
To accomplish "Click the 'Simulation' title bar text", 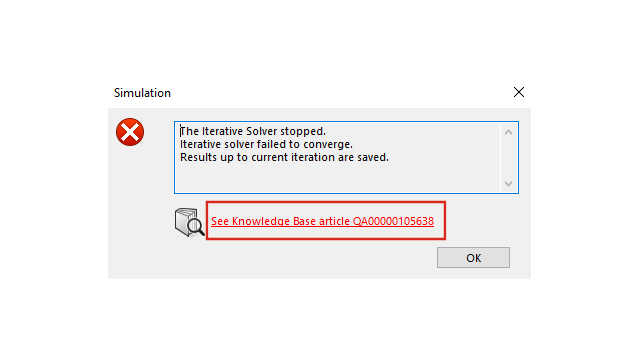I will (142, 93).
